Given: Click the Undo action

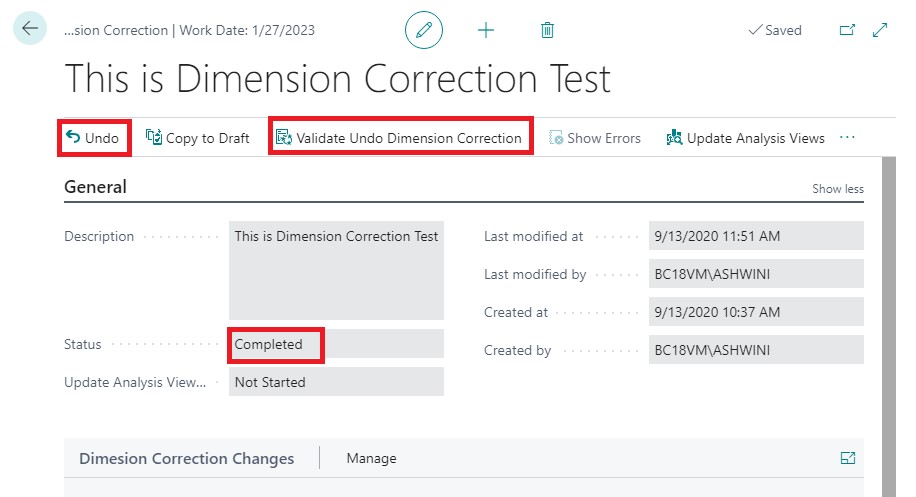Looking at the screenshot, I should point(93,138).
